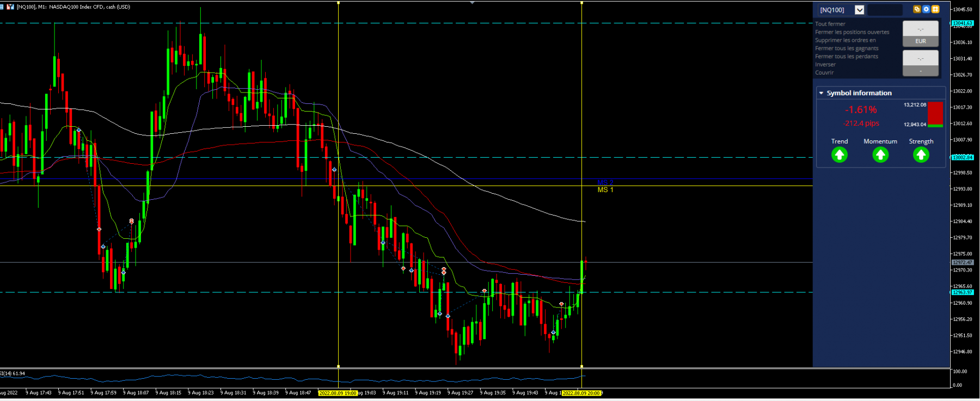Click the empty field beside NQ100 selector

[x=885, y=10]
